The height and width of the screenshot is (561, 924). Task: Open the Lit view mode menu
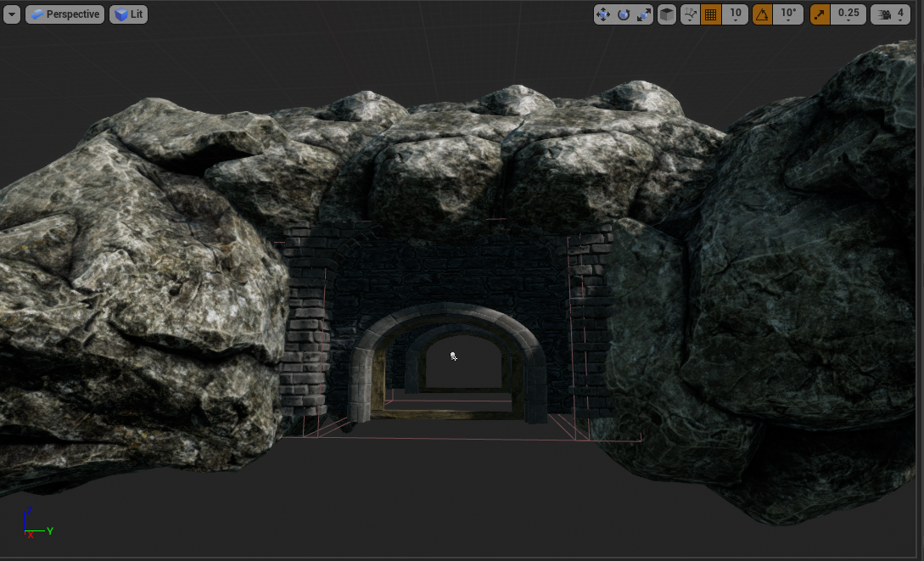pyautogui.click(x=128, y=14)
